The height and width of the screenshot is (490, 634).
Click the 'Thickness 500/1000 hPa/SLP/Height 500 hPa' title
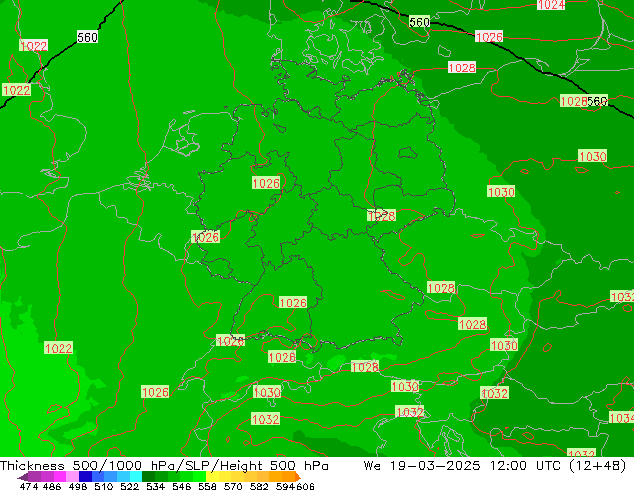click(x=164, y=466)
